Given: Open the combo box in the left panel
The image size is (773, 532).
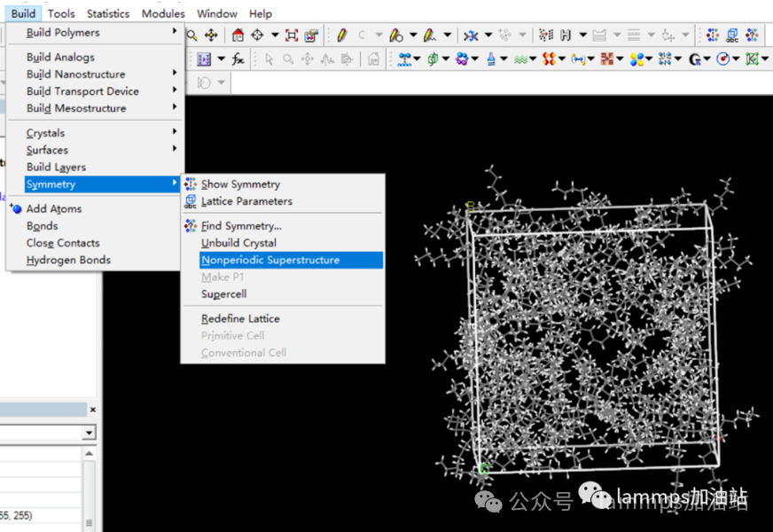Looking at the screenshot, I should click(89, 433).
